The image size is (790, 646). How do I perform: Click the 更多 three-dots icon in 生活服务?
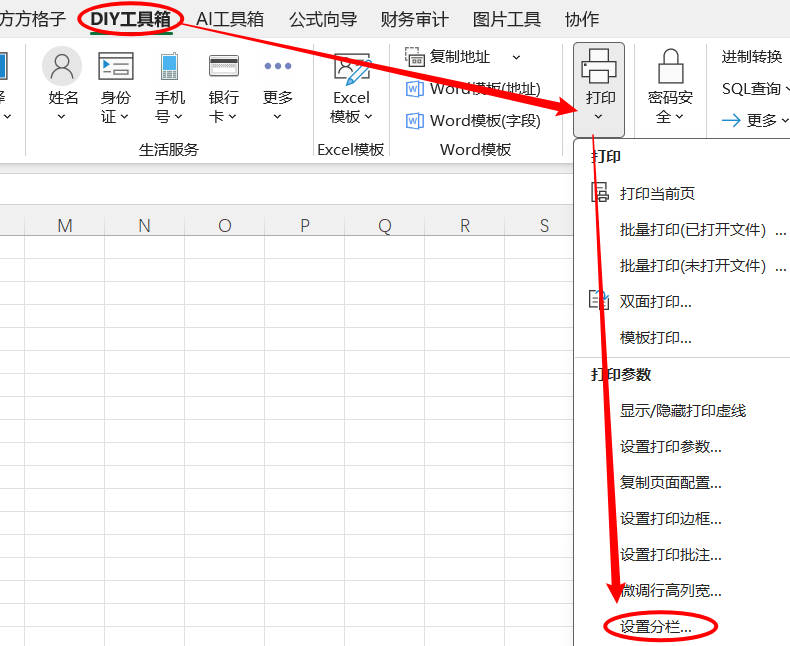coord(278,67)
